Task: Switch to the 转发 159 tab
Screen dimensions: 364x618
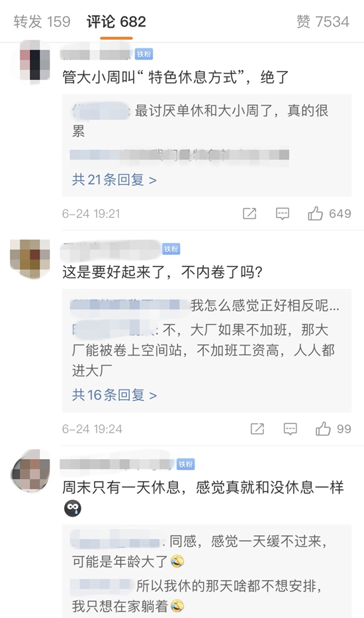Action: [42, 22]
